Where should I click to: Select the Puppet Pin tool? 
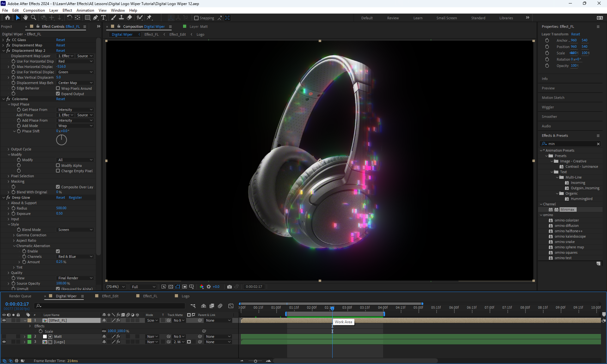click(149, 18)
